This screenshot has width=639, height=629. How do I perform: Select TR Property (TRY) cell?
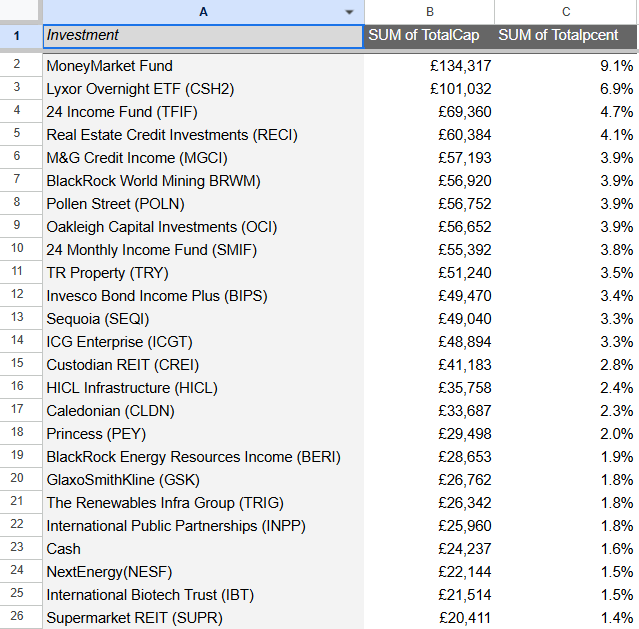point(203,273)
